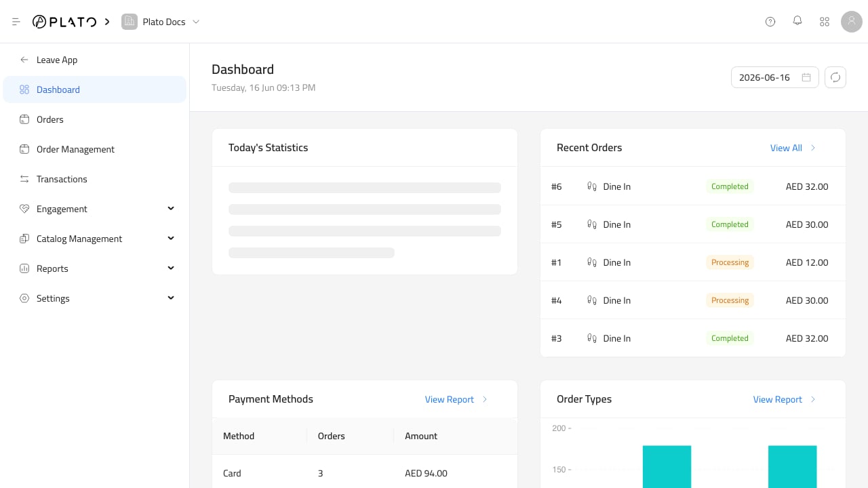Click AED 12.00 amount of order #1
The width and height of the screenshot is (868, 488).
click(x=807, y=262)
